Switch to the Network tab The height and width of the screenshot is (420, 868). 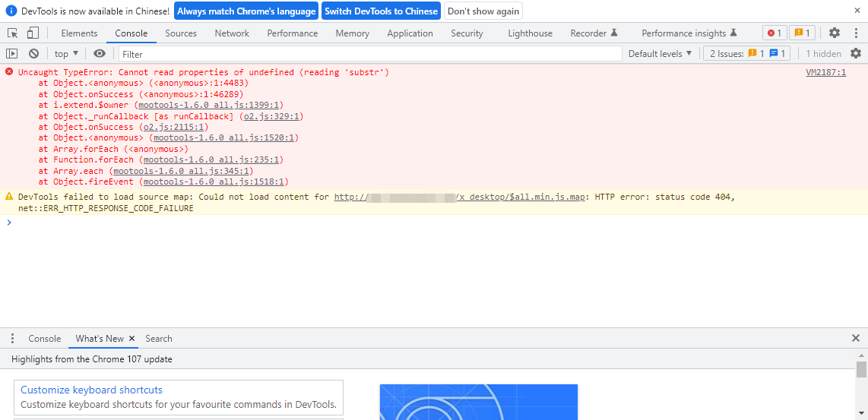pyautogui.click(x=232, y=33)
